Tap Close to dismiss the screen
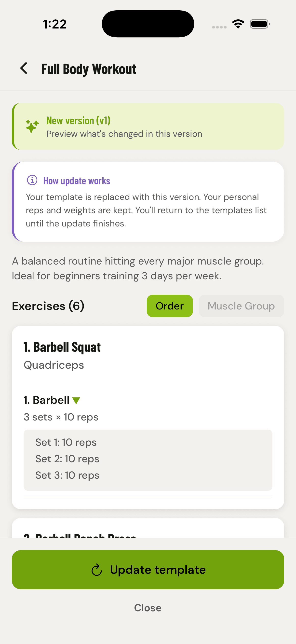 [148, 608]
